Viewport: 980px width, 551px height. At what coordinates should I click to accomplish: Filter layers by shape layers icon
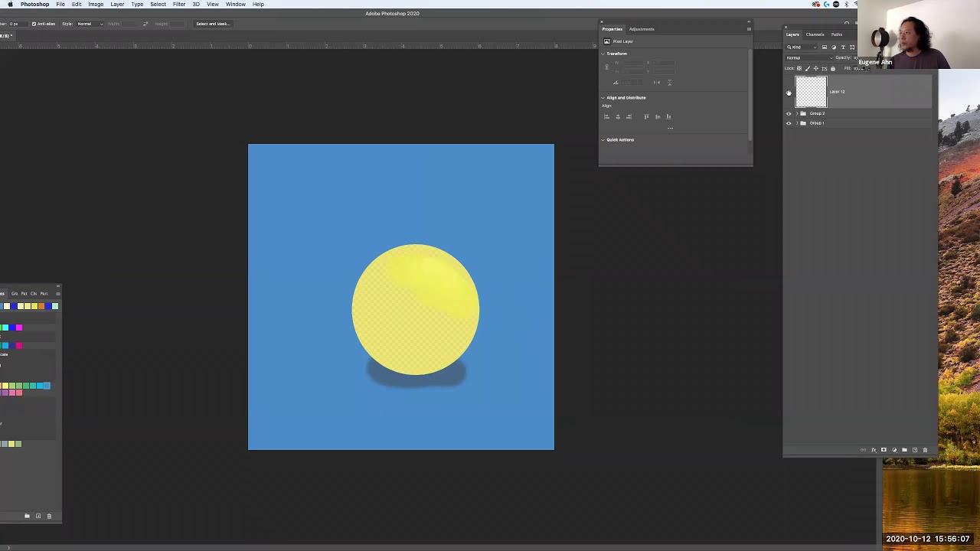[x=852, y=47]
